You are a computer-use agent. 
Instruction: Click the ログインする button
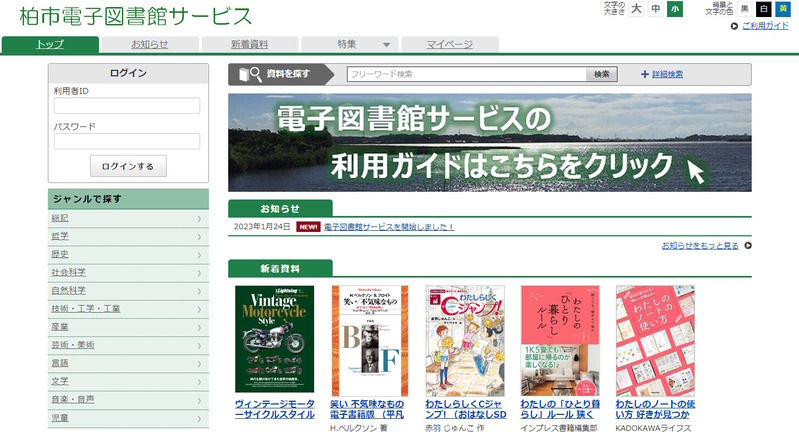(128, 166)
